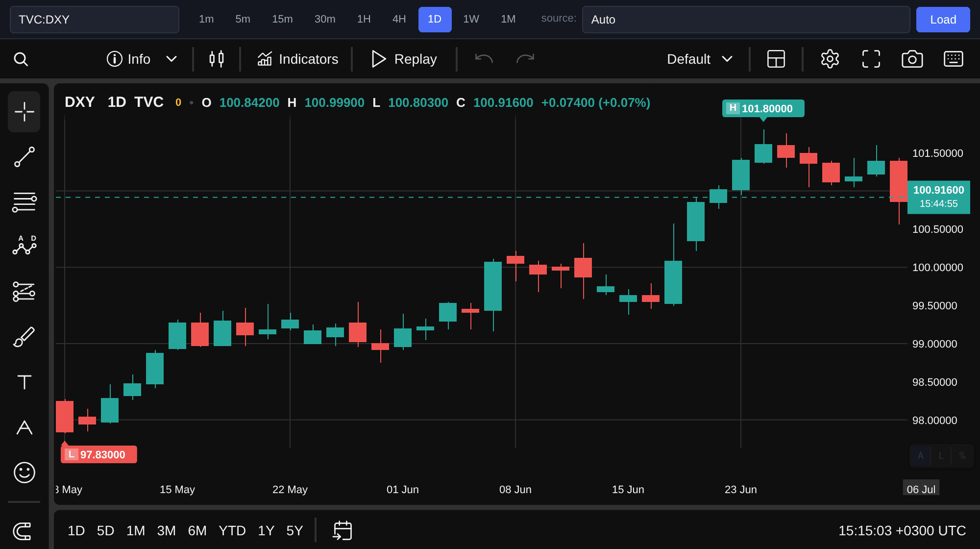980x549 pixels.
Task: Open the Default layout dropdown
Action: click(700, 59)
